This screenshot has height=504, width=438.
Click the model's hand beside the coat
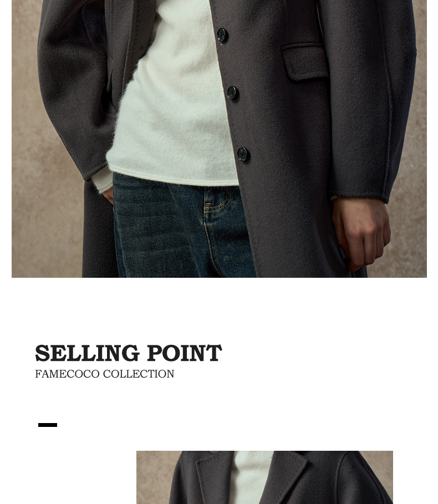click(361, 233)
